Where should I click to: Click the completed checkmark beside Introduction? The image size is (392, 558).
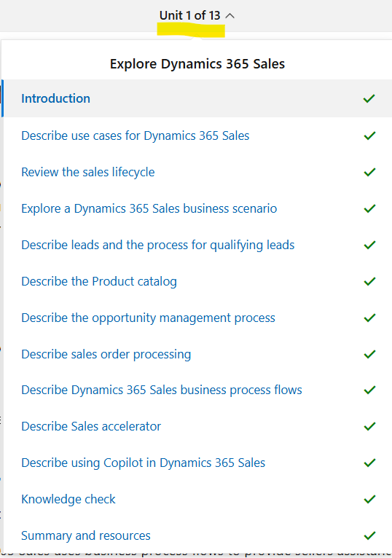(369, 98)
